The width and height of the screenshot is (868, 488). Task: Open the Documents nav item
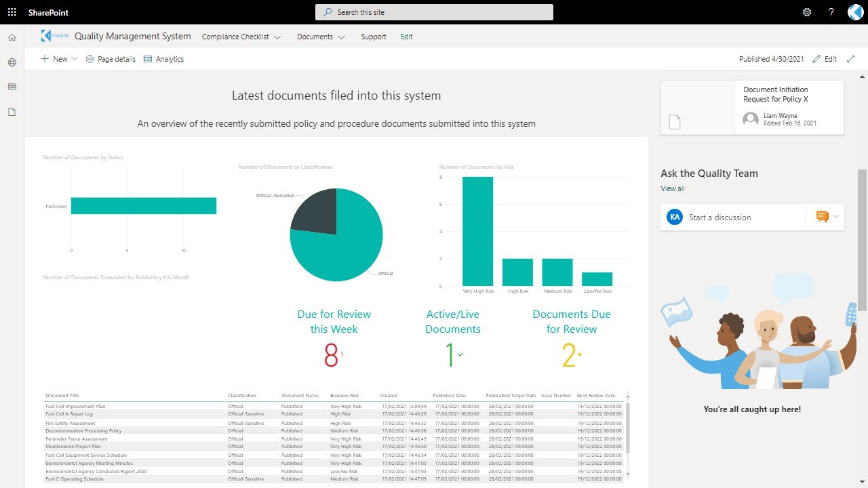(315, 37)
